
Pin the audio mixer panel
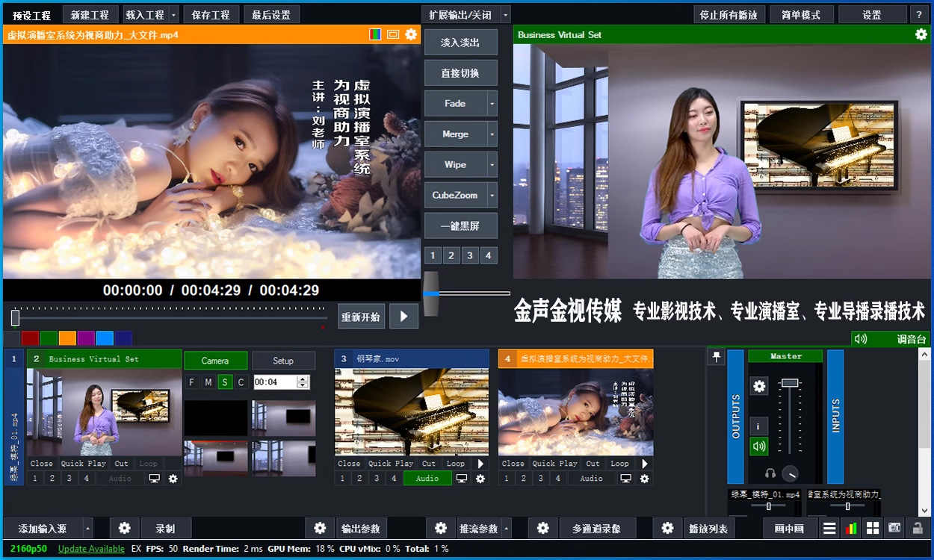716,356
